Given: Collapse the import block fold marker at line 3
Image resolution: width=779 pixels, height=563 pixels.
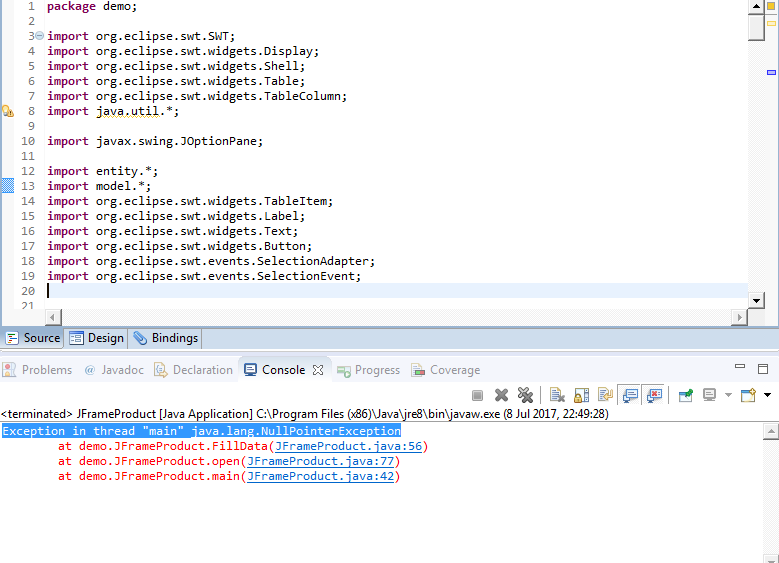Looking at the screenshot, I should [x=39, y=36].
